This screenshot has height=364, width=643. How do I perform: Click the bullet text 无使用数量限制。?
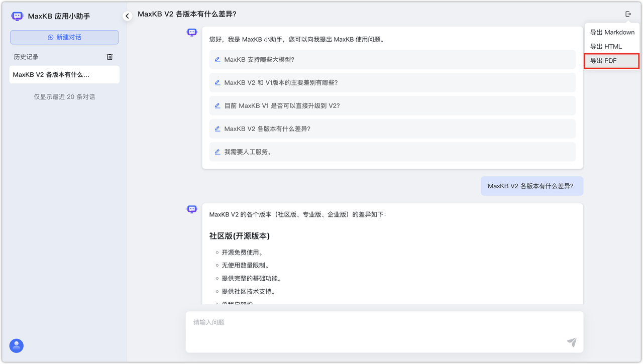pos(246,265)
